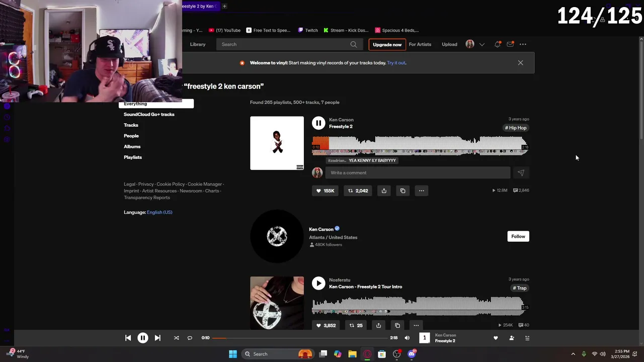This screenshot has height=362, width=644.
Task: Filter results by Albums
Action: (x=132, y=146)
